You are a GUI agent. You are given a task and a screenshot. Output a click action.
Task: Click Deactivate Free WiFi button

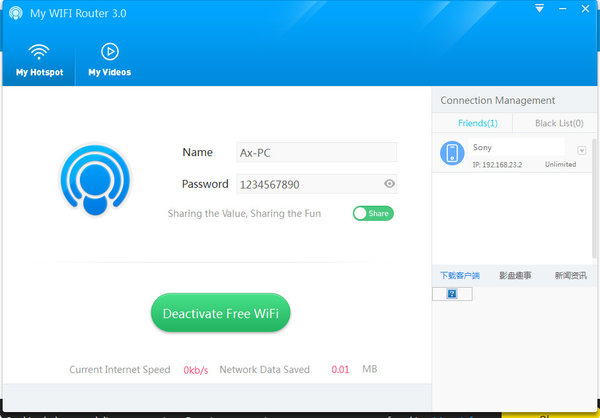click(x=221, y=313)
